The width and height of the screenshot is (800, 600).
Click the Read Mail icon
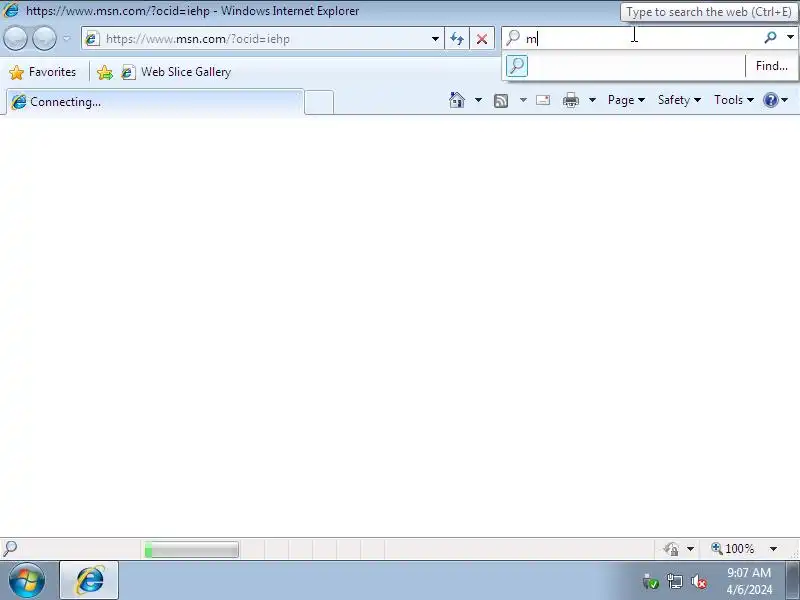pos(543,100)
